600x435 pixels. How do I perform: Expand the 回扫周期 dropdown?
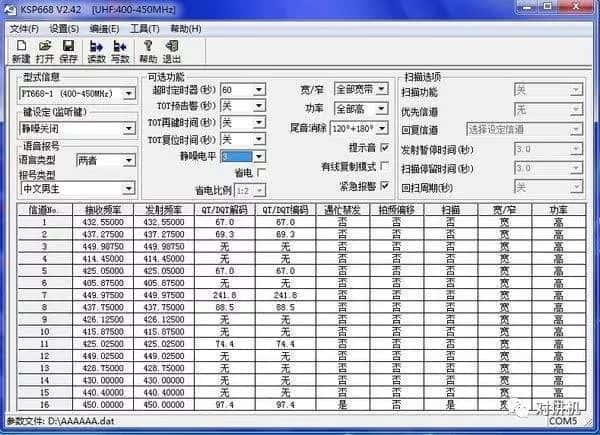[575, 187]
